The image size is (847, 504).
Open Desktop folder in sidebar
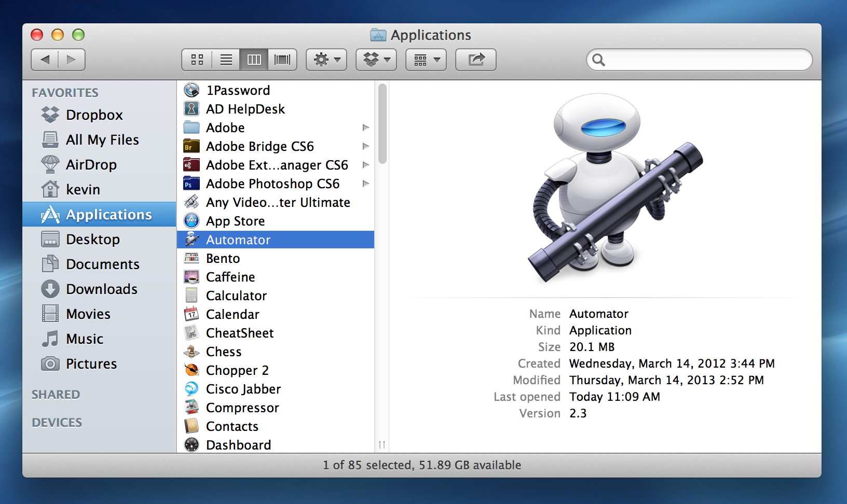pos(99,239)
